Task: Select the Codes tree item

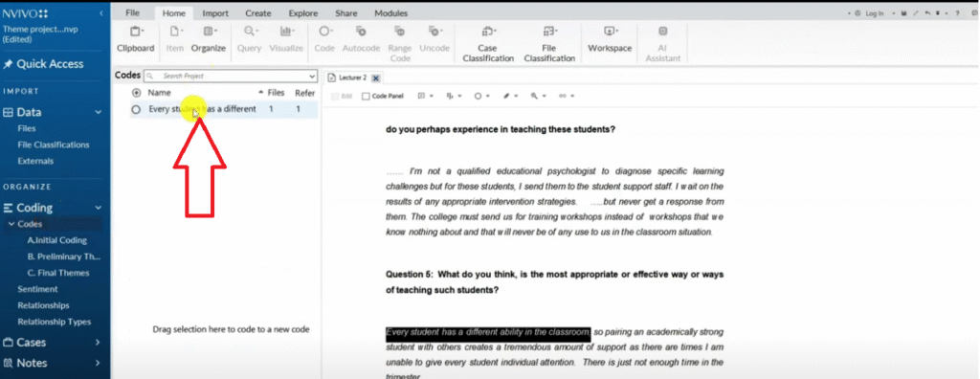Action: (30, 224)
